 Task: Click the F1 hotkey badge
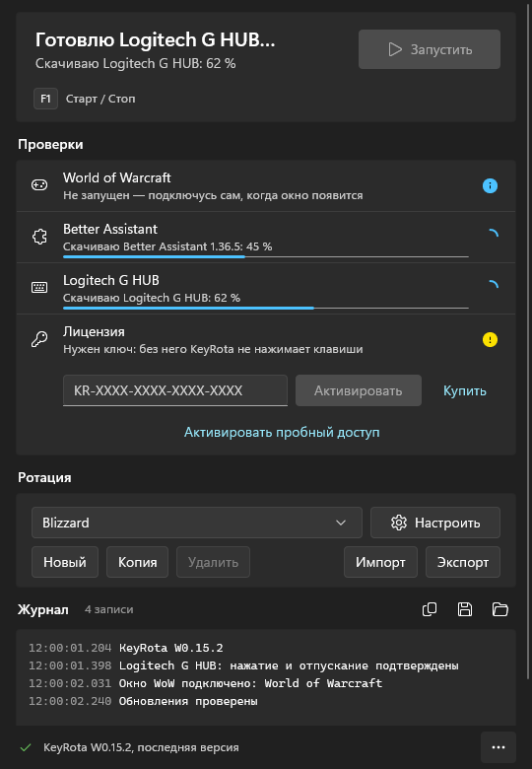(45, 99)
